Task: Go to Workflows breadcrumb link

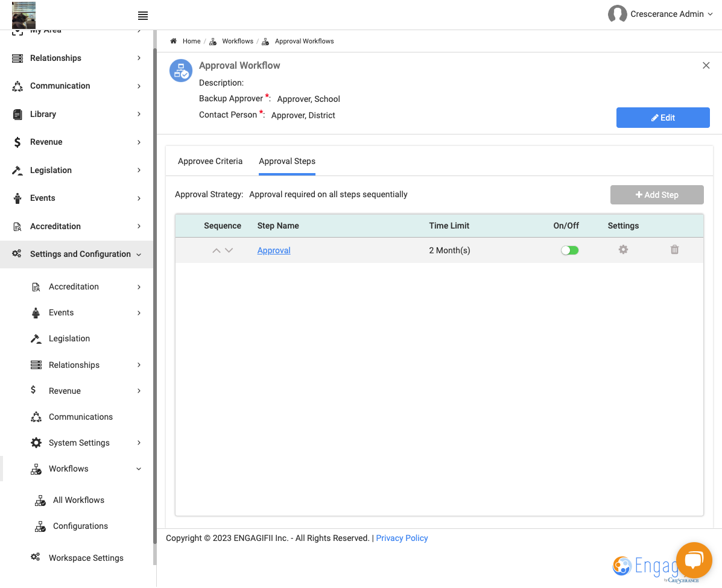Action: click(238, 41)
